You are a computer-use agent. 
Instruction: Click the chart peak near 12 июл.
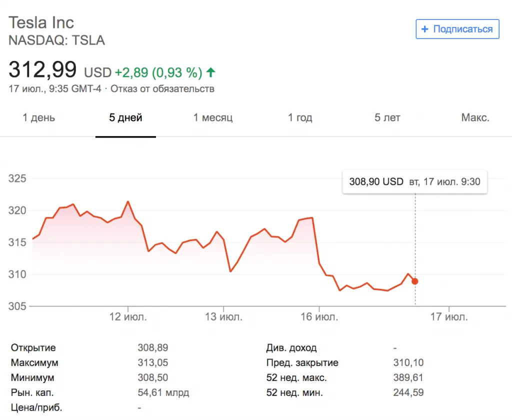click(x=128, y=201)
